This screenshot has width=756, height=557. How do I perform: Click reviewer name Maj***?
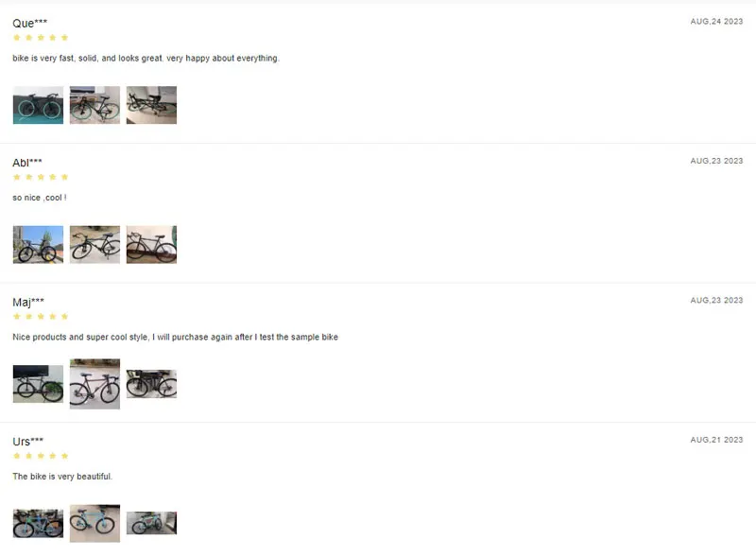point(28,303)
